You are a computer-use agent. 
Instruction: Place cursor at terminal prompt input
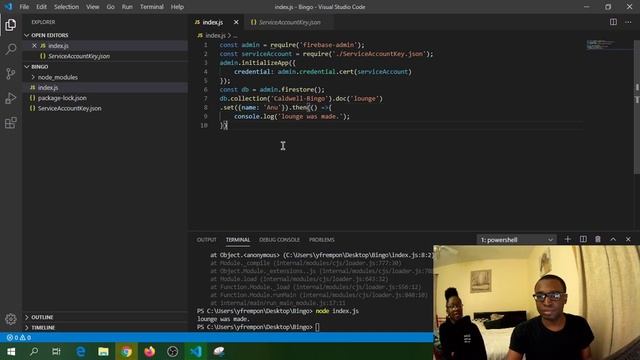pos(317,327)
